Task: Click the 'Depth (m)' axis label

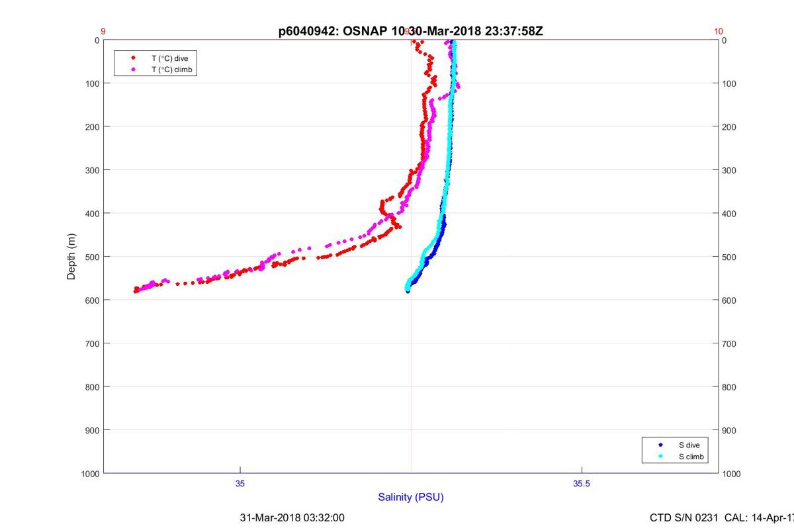Action: pos(71,257)
